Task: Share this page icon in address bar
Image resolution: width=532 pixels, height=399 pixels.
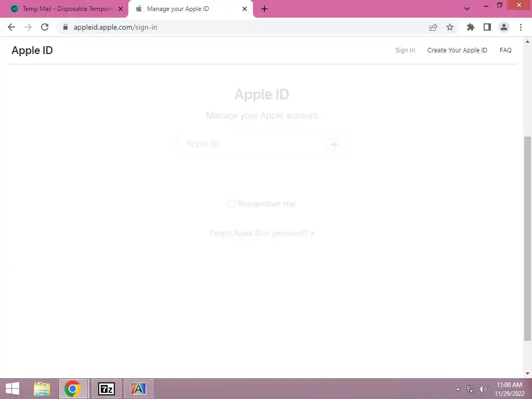Action: tap(433, 27)
